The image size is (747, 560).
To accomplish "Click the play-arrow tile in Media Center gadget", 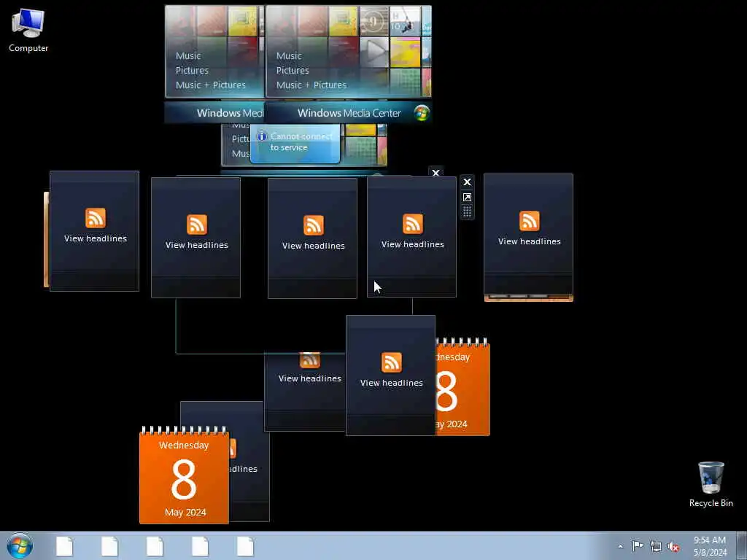I will [x=374, y=52].
